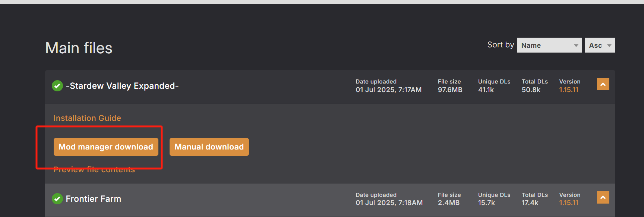Click the 2.4MB file size for Frontier Farm
The width and height of the screenshot is (644, 217).
coord(449,203)
